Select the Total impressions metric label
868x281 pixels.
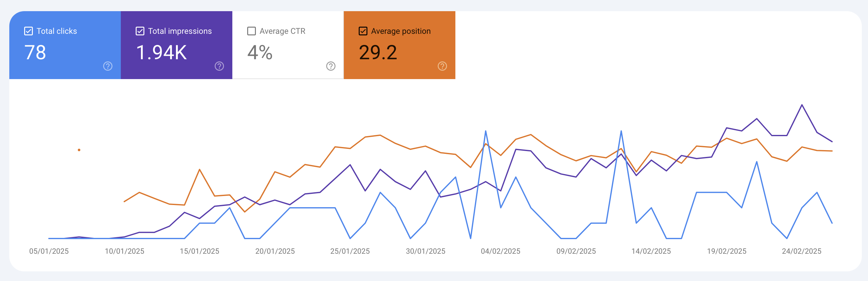coord(180,31)
